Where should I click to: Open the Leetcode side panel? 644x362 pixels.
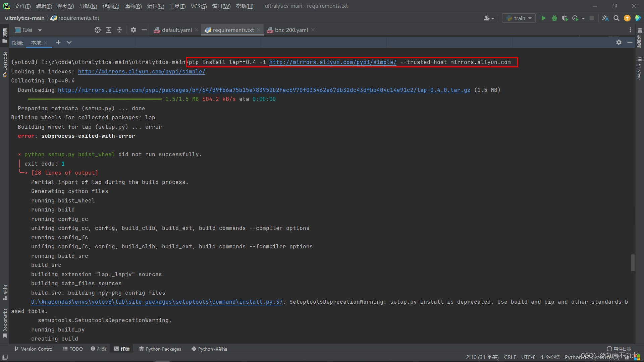(5, 64)
